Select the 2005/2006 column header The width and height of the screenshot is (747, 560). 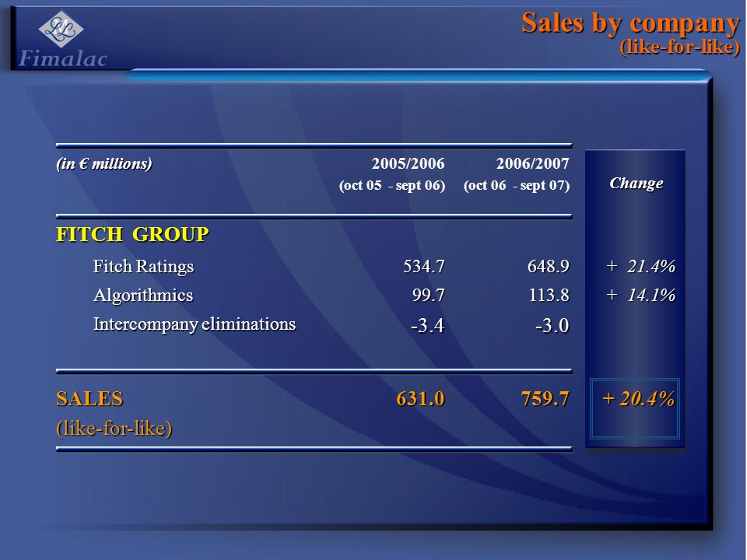click(409, 164)
